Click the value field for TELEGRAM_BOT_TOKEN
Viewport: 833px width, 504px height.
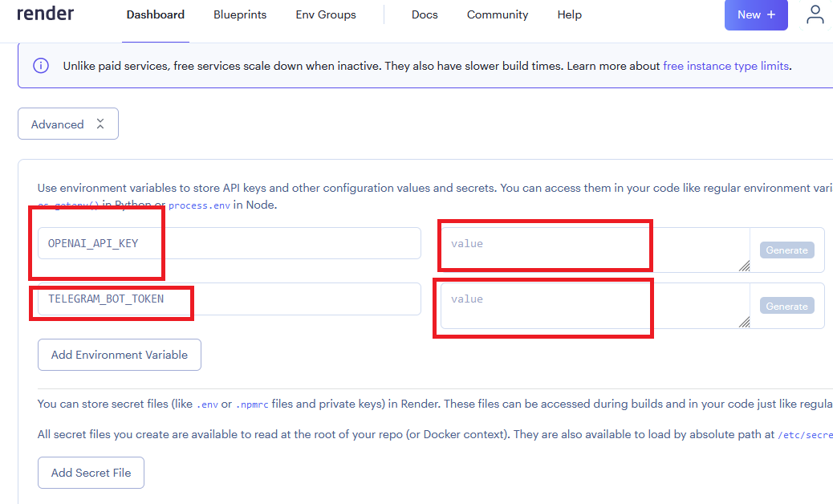click(x=595, y=306)
